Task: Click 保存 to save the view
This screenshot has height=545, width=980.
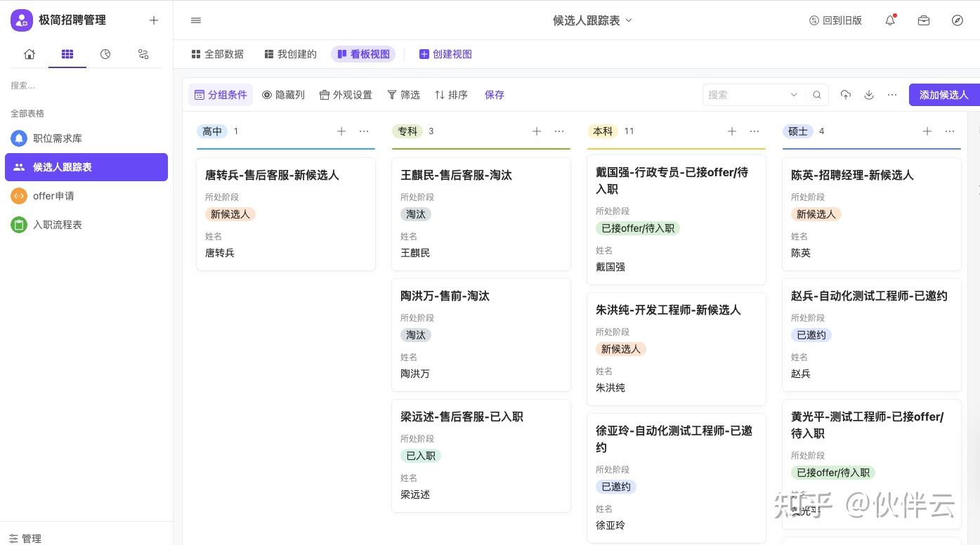Action: click(495, 95)
